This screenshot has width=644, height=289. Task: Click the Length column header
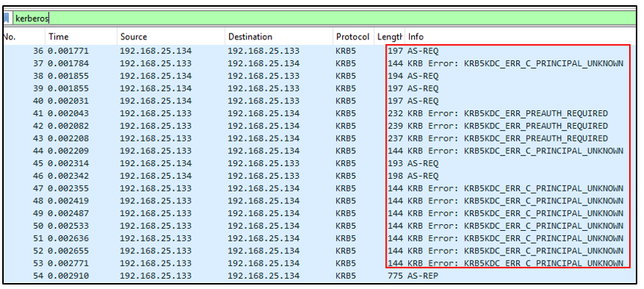coord(389,36)
